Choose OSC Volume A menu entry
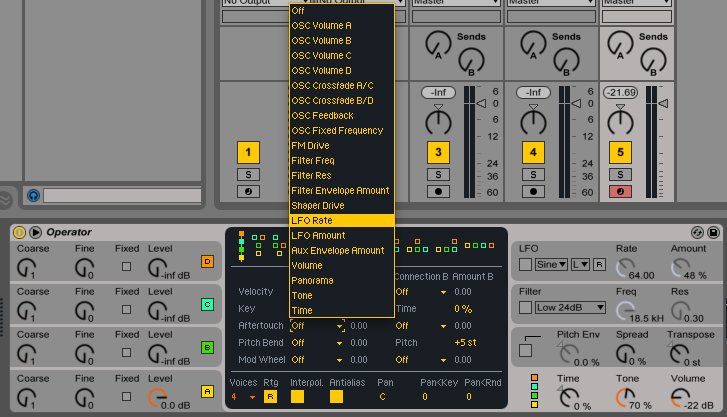The height and width of the screenshot is (417, 727). [x=342, y=26]
